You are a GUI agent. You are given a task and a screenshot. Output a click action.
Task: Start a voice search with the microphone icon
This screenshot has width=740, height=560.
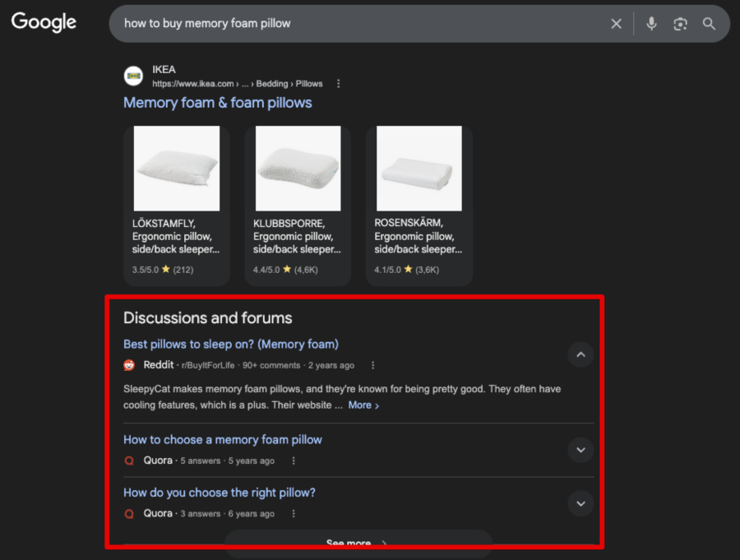click(x=651, y=23)
